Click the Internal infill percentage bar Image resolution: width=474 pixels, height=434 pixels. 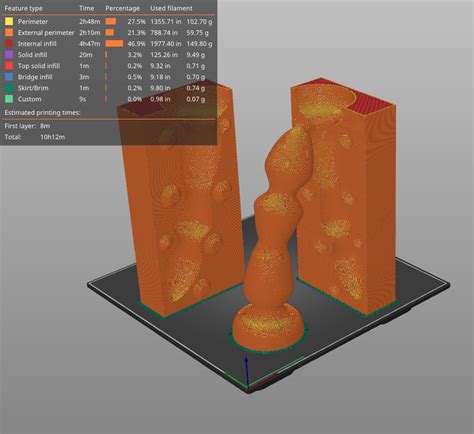tap(114, 44)
